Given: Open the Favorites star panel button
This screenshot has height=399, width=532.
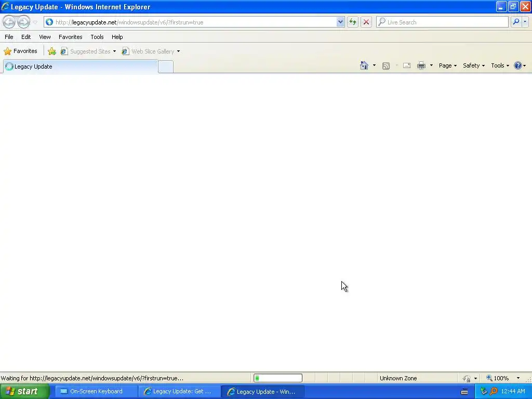Looking at the screenshot, I should (x=20, y=51).
